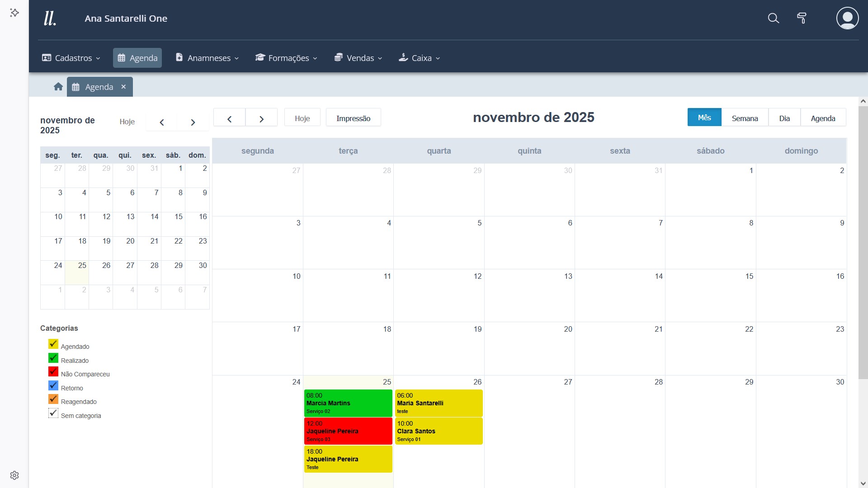The image size is (868, 488).
Task: Switch to Semana calendar view
Action: pos(745,118)
